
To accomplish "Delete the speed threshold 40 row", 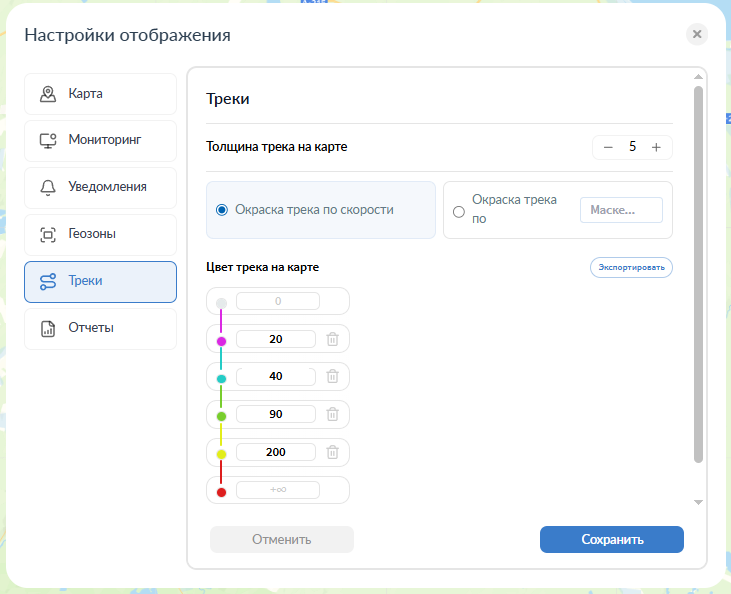I will point(332,376).
